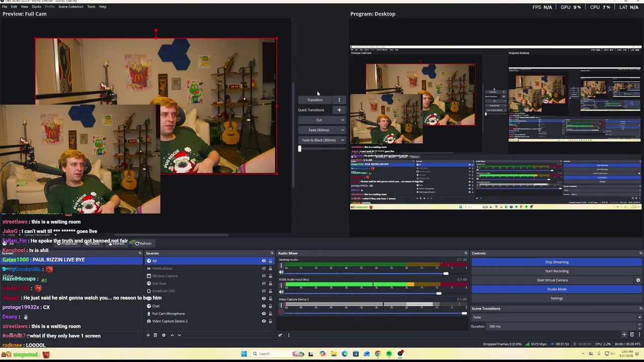Hide the Video Capture Device 2 source

(x=264, y=321)
